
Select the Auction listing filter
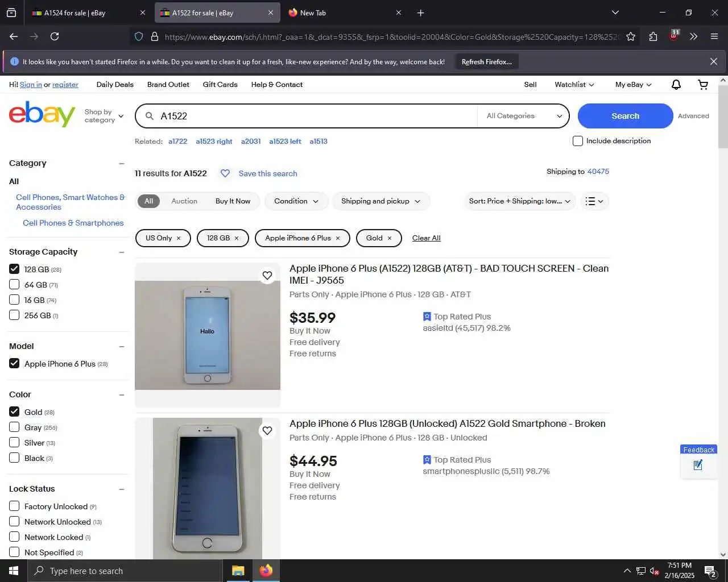point(184,201)
